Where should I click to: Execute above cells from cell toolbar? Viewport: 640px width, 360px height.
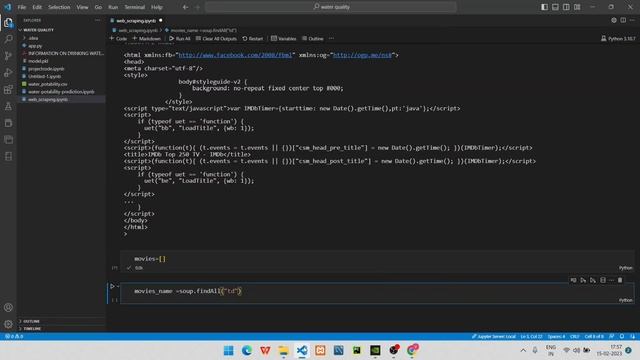coord(583,280)
